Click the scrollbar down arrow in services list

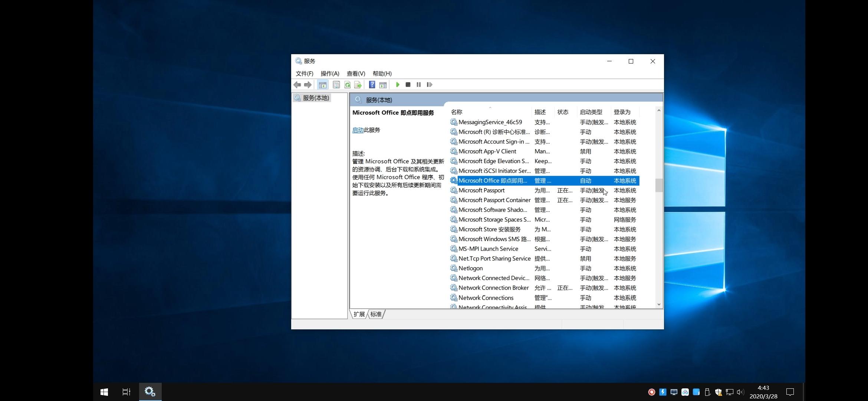click(659, 304)
